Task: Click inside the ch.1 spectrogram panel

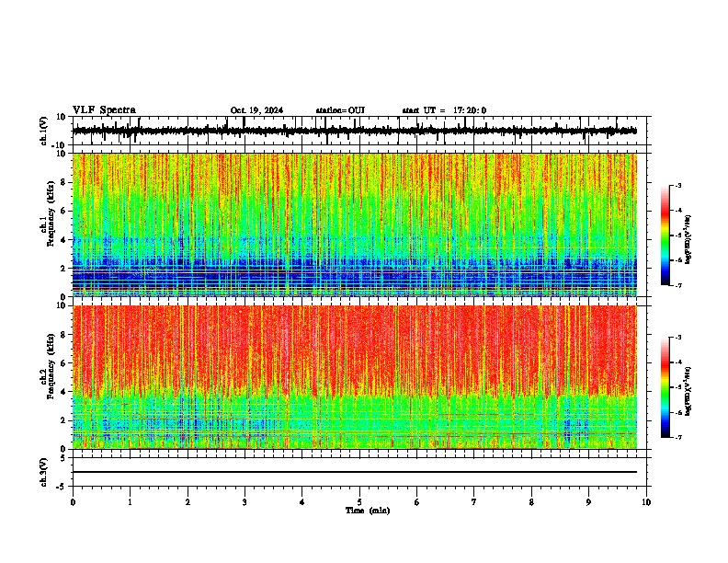Action: point(354,224)
